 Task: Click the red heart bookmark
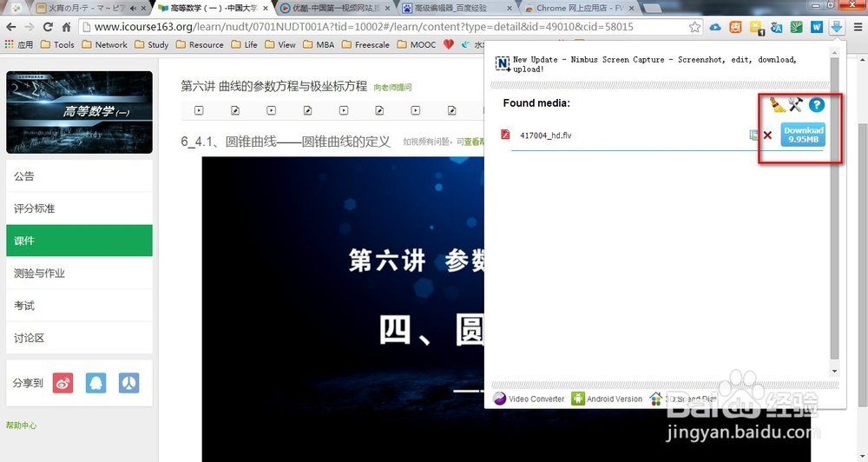point(449,44)
